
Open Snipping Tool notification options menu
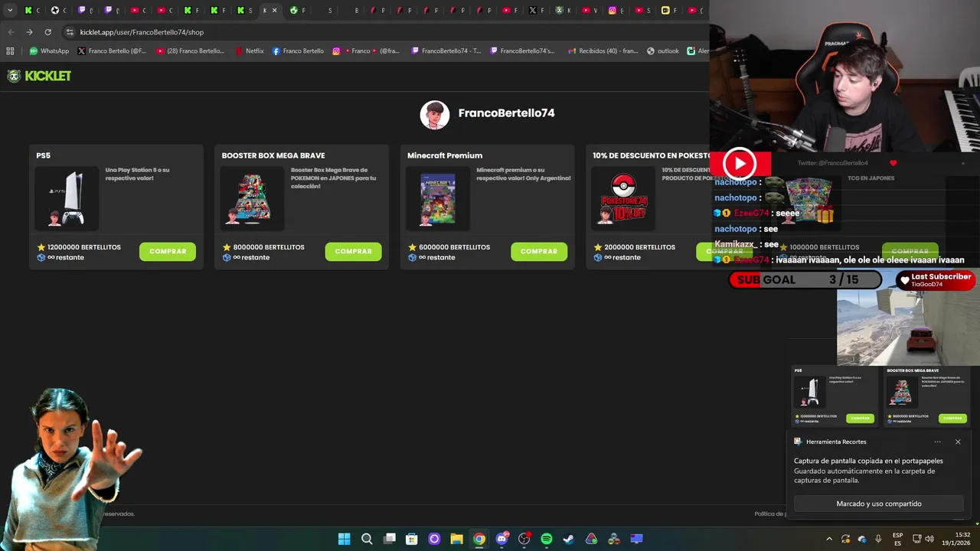coord(937,442)
